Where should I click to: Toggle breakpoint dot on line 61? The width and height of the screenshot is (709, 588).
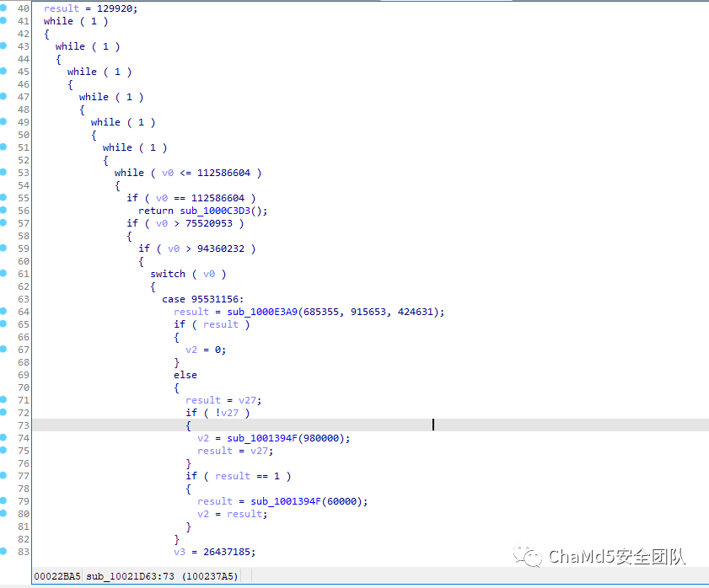click(x=3, y=273)
